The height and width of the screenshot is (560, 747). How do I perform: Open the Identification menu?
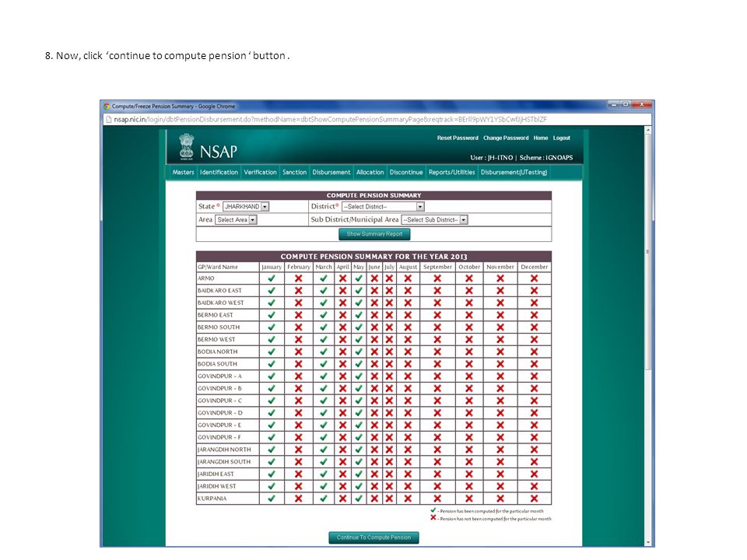coord(219,173)
